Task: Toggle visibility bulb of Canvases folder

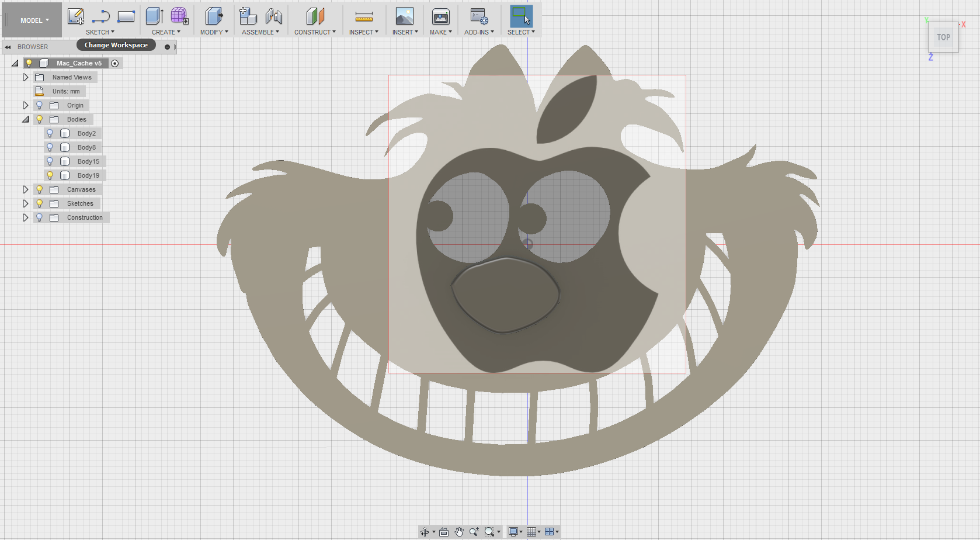Action: pos(39,189)
